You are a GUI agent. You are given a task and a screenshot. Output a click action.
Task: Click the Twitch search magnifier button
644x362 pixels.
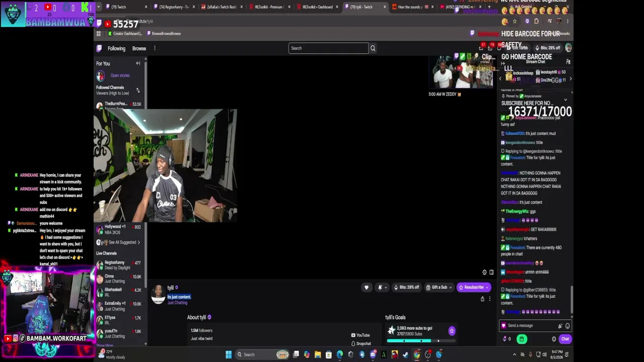tap(373, 48)
